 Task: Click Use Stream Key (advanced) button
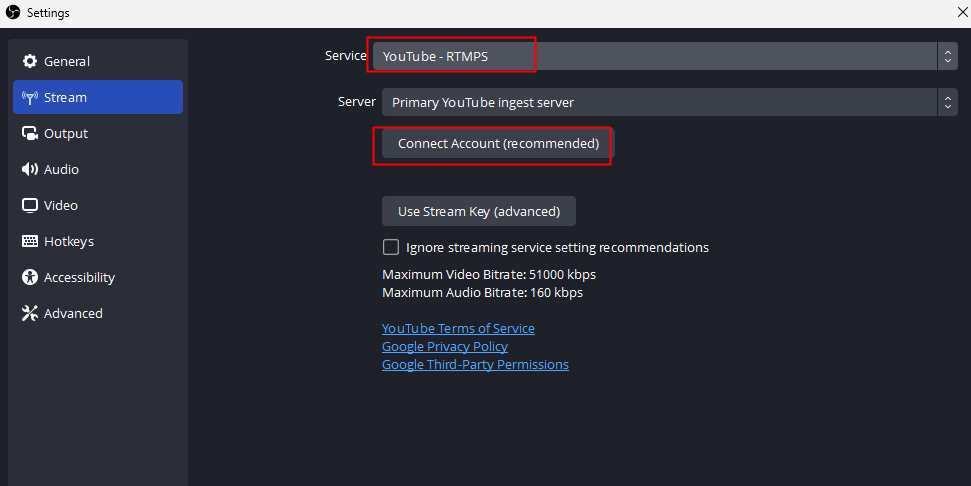(479, 211)
